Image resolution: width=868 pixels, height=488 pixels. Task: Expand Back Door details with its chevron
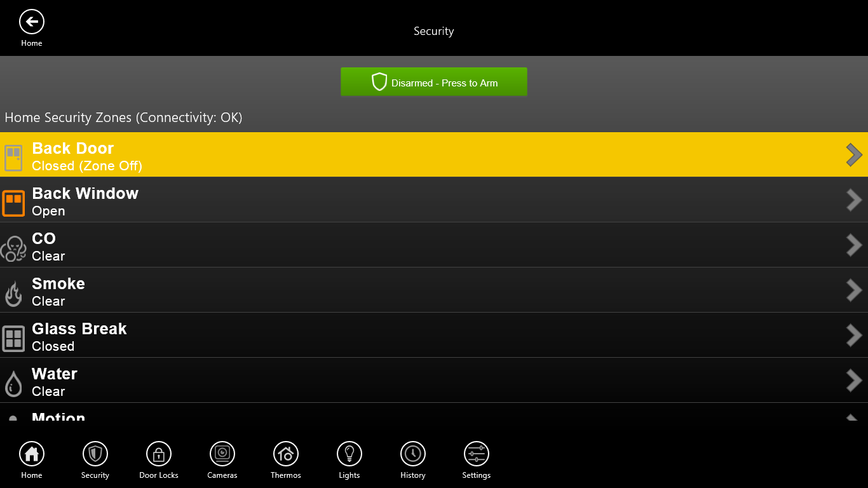pyautogui.click(x=855, y=154)
